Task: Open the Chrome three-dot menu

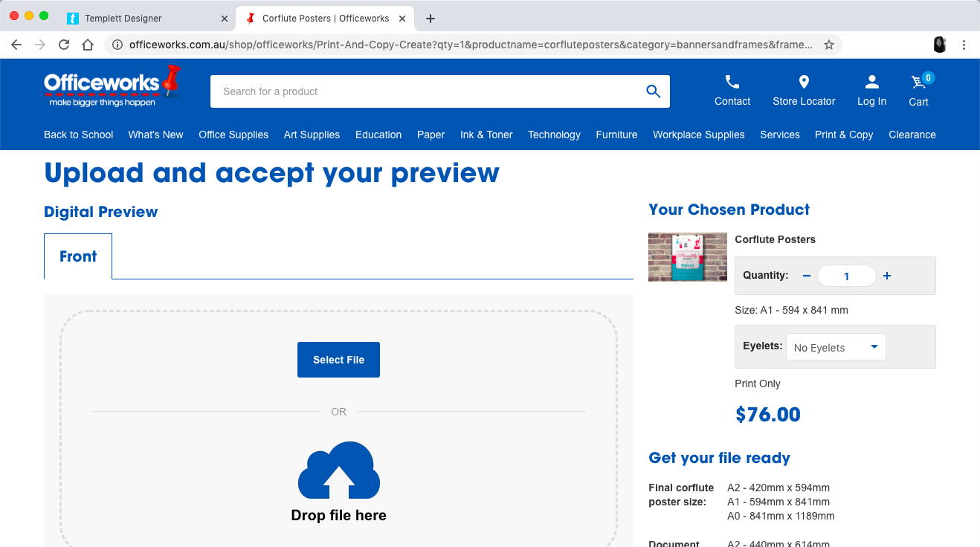Action: tap(964, 45)
